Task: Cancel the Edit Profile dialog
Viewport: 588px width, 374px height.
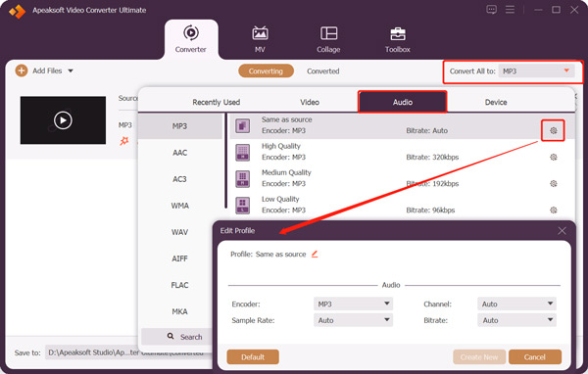Action: tap(535, 356)
